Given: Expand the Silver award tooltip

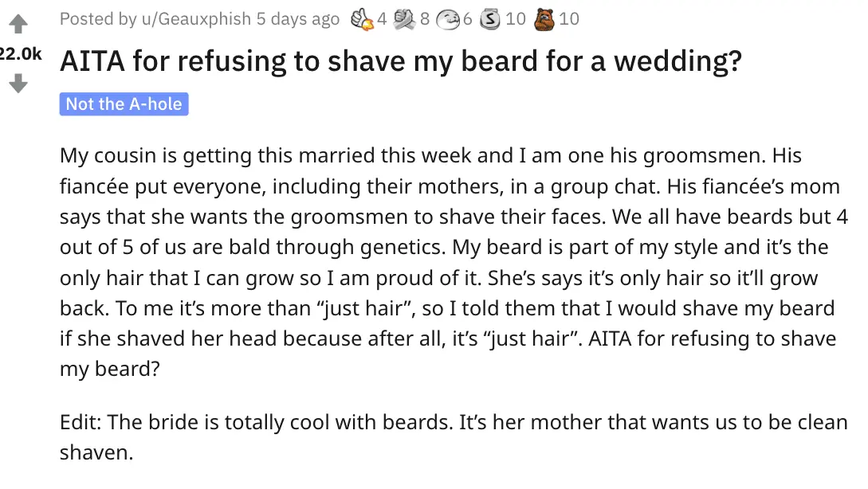Looking at the screenshot, I should tap(492, 18).
